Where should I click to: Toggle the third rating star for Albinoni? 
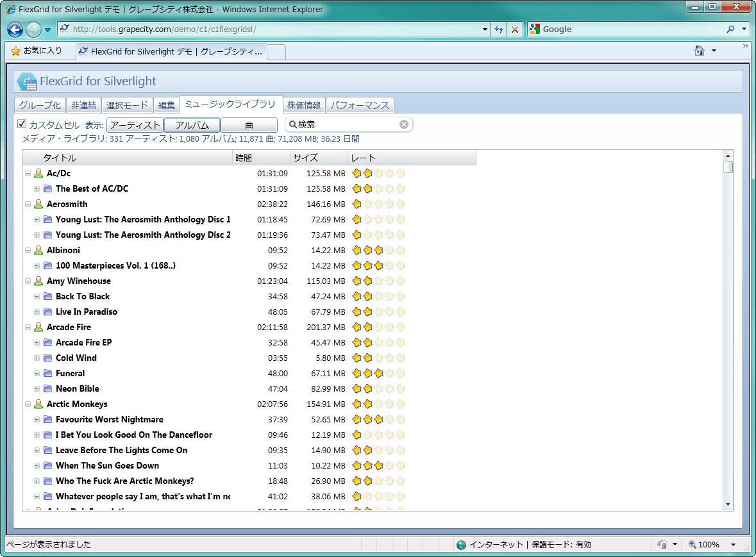pyautogui.click(x=378, y=250)
